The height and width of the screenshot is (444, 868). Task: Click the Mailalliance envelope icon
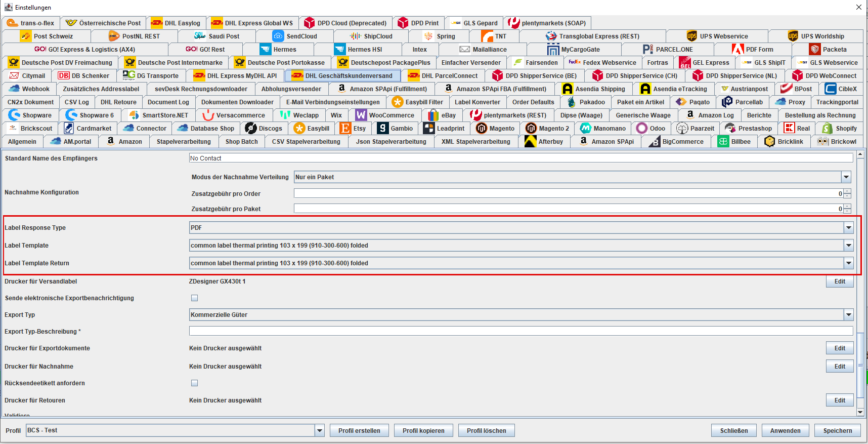click(x=464, y=49)
